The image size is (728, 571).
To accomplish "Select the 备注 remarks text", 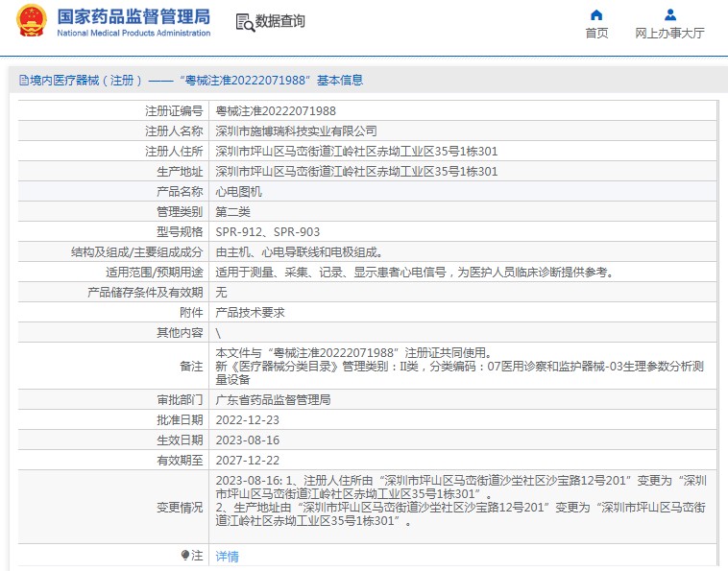I will [460, 366].
